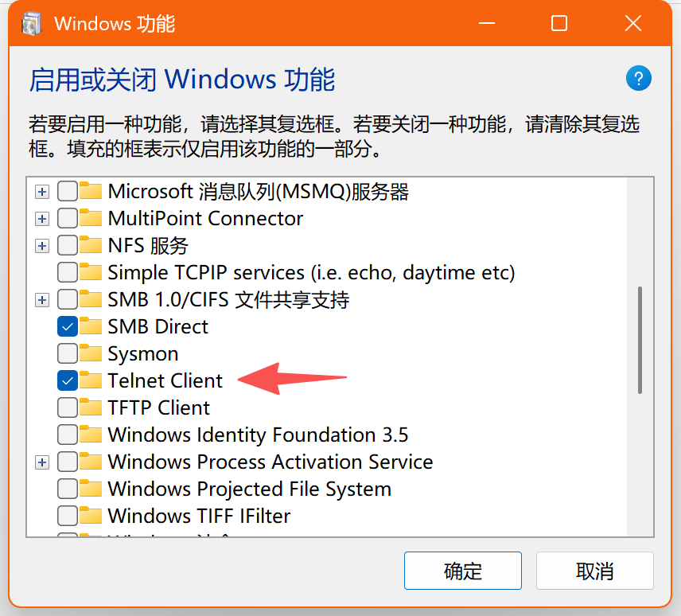
Task: Click the 取消 button
Action: pyautogui.click(x=594, y=571)
